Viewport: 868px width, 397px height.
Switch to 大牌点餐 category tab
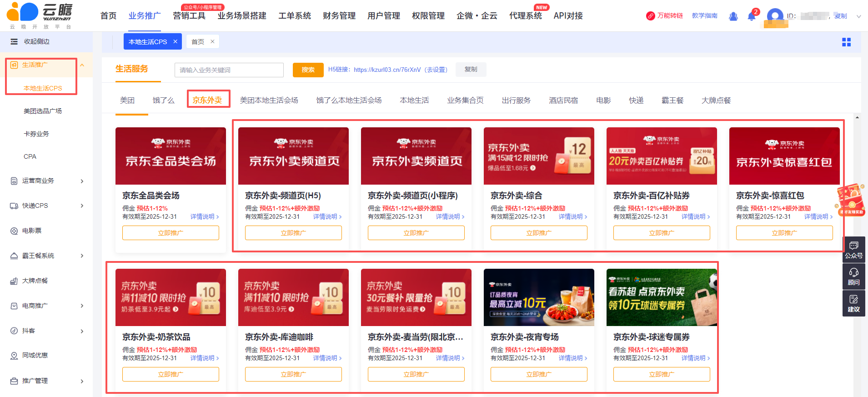tap(716, 100)
